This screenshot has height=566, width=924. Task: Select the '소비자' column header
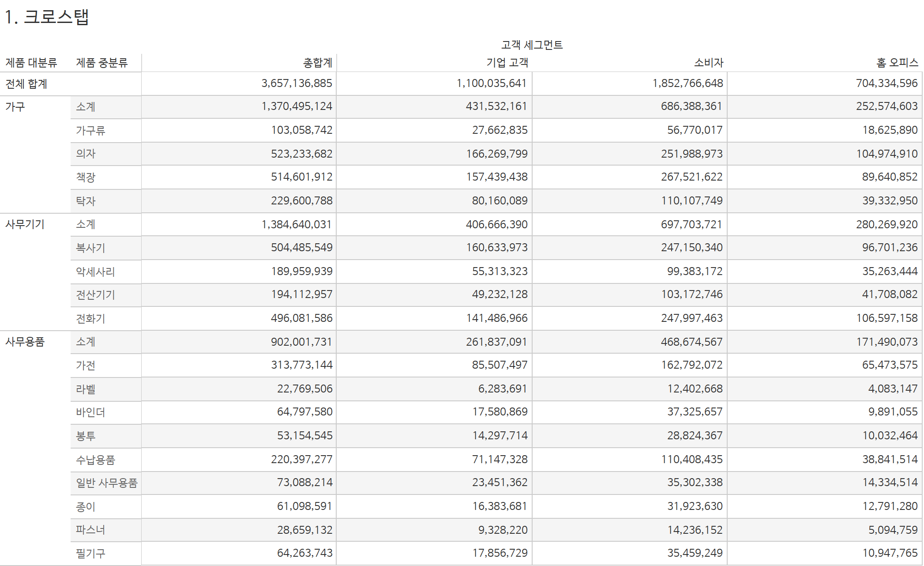[709, 63]
